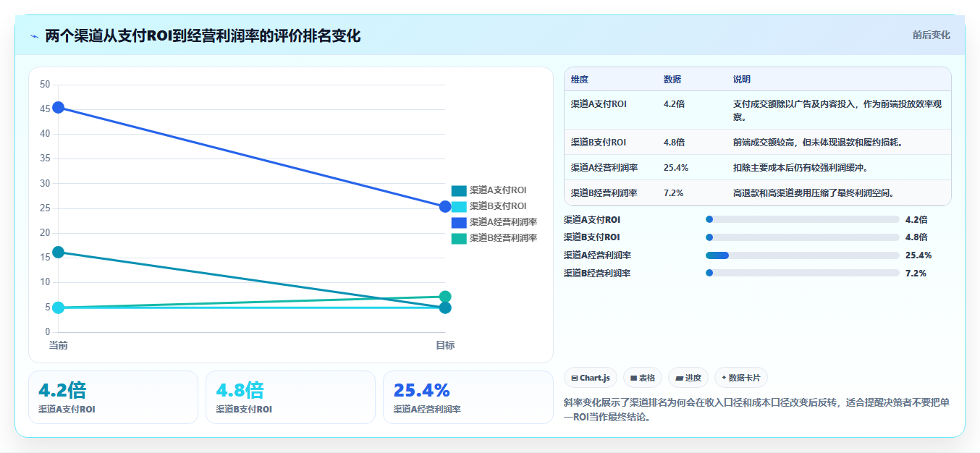
Task: Click the 当前 x-axis label
Action: coord(58,345)
